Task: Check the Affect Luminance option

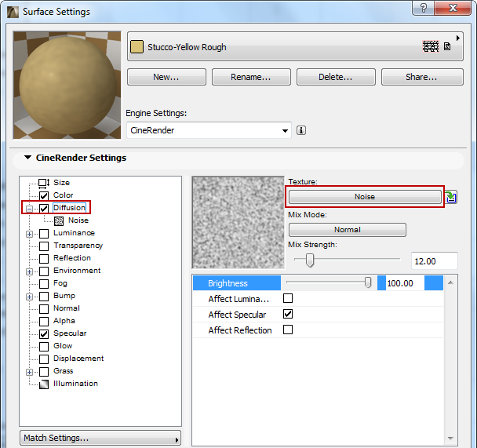Action: pyautogui.click(x=288, y=298)
